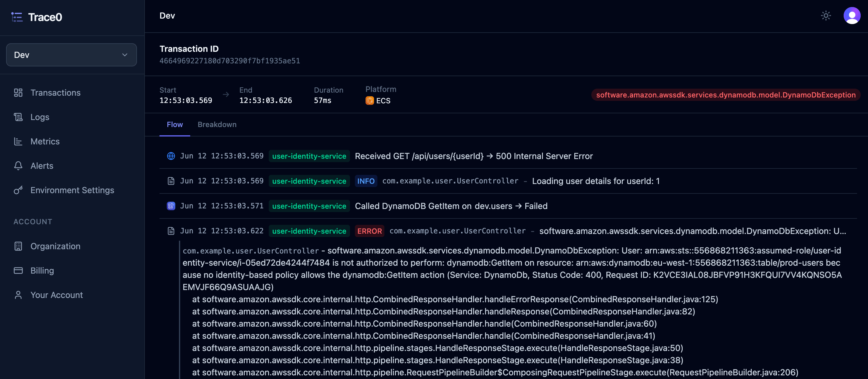Click the Your Account person icon
This screenshot has width=868, height=379.
point(18,295)
